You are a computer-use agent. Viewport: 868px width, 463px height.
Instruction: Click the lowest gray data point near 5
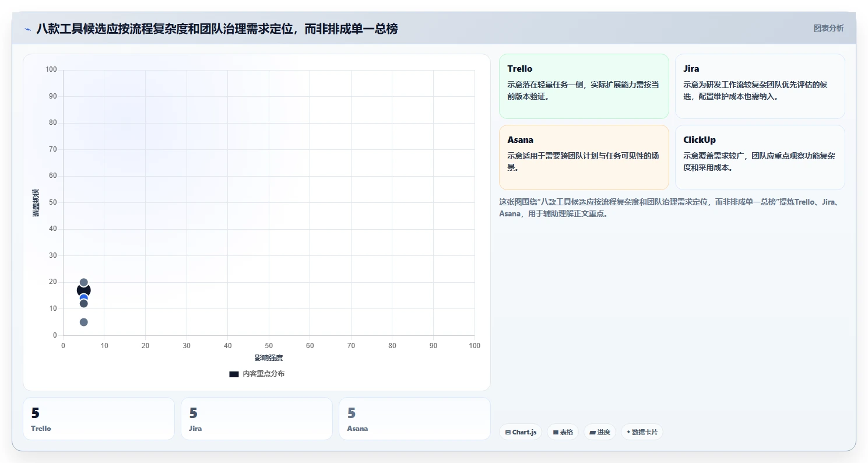point(83,322)
